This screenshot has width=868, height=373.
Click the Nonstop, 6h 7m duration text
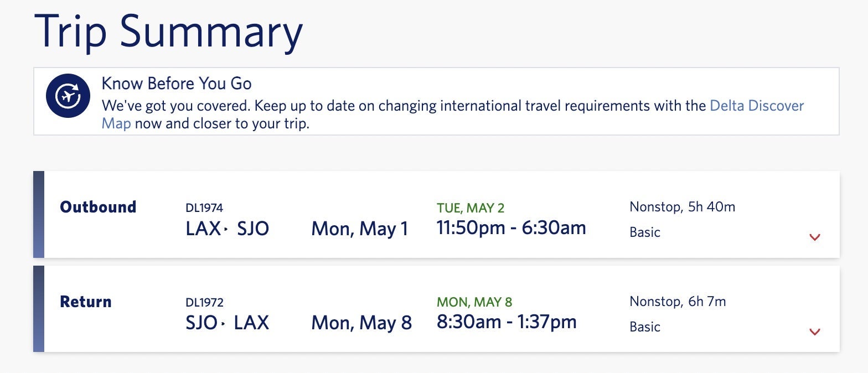(678, 302)
